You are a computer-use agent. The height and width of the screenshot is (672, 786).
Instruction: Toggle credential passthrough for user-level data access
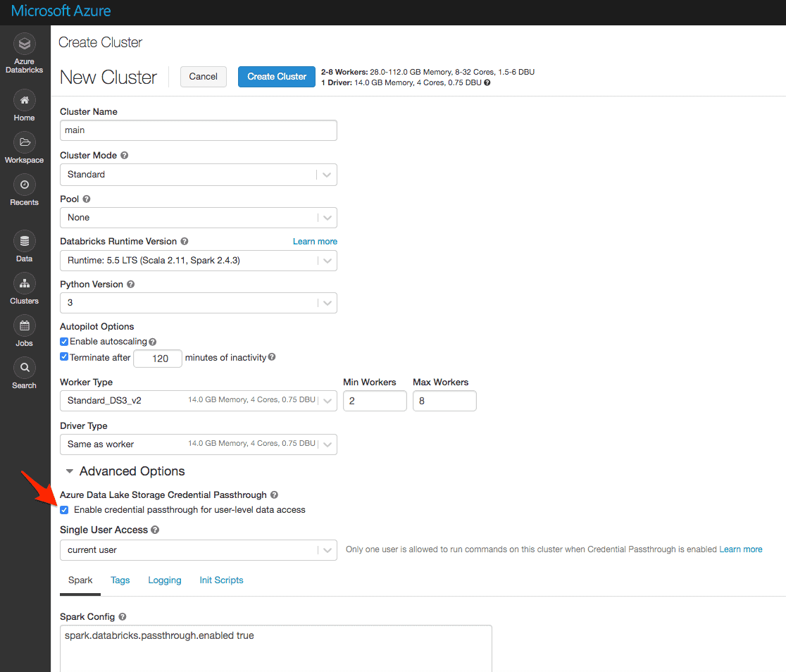(x=64, y=509)
